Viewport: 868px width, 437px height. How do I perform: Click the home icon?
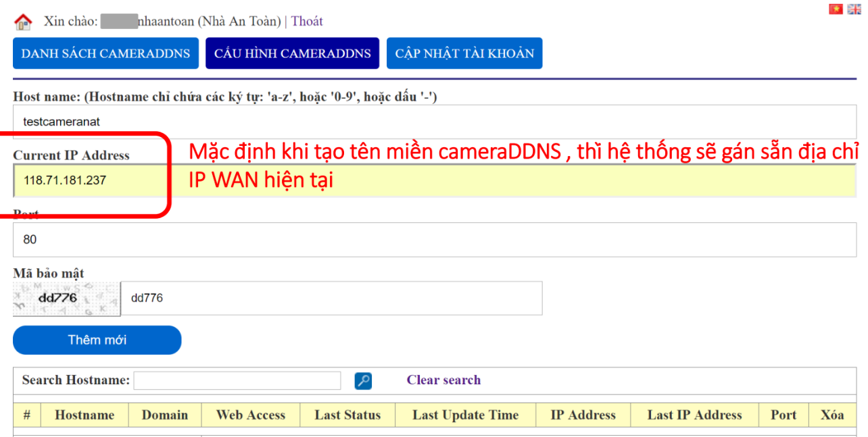pos(23,22)
